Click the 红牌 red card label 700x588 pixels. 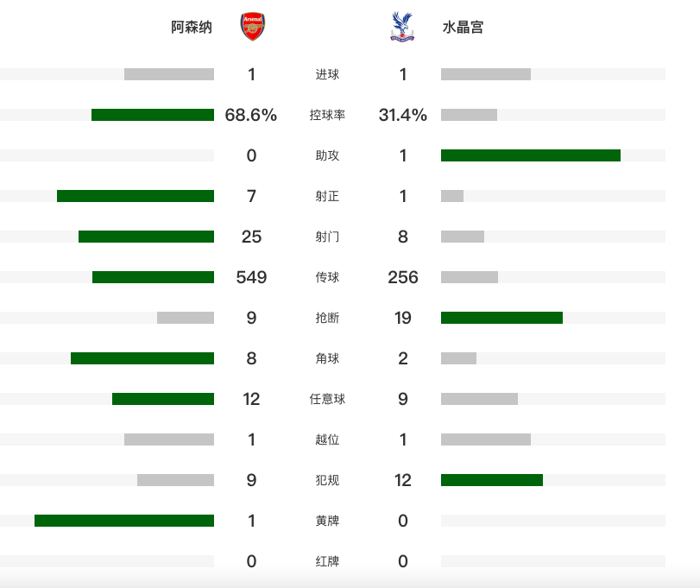pyautogui.click(x=327, y=562)
